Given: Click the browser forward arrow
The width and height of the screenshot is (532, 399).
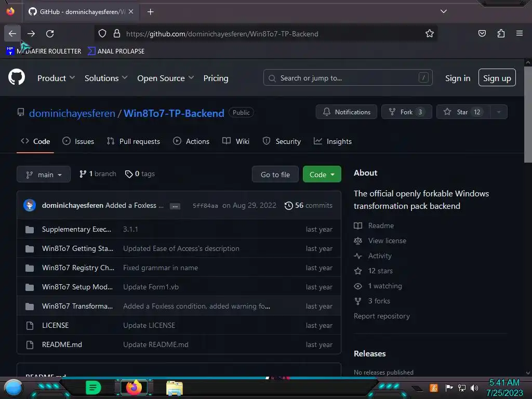Looking at the screenshot, I should point(31,34).
